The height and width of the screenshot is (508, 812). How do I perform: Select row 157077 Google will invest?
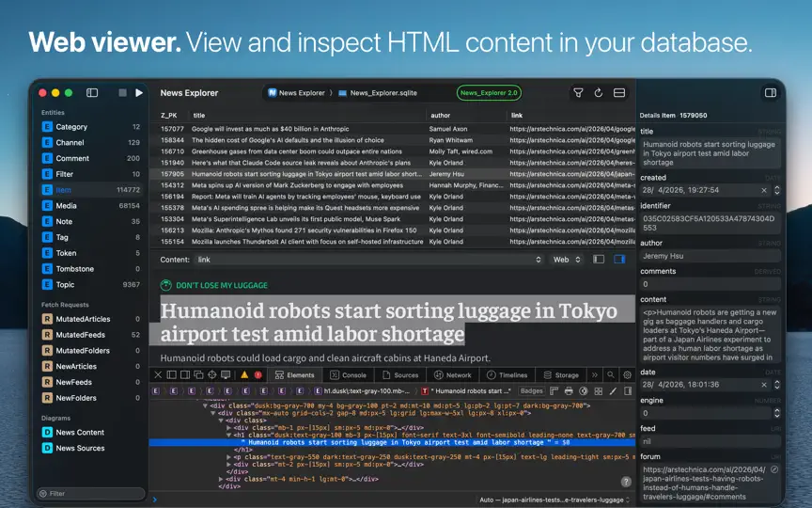click(393, 129)
